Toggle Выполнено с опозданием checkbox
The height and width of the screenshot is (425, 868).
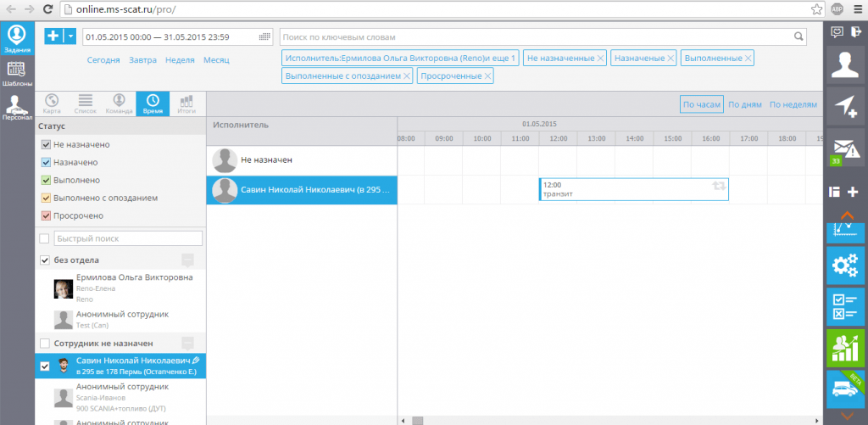tap(46, 198)
